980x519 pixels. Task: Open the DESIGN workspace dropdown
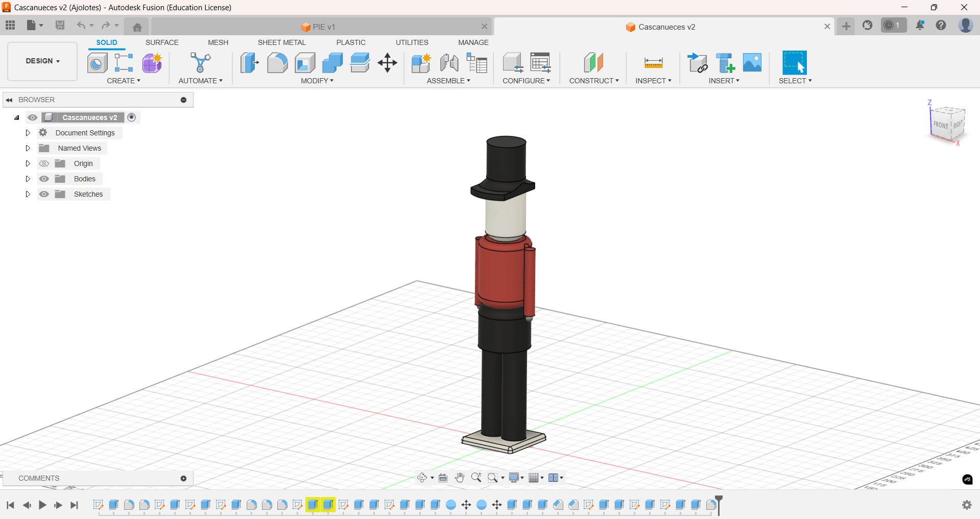[x=42, y=61]
